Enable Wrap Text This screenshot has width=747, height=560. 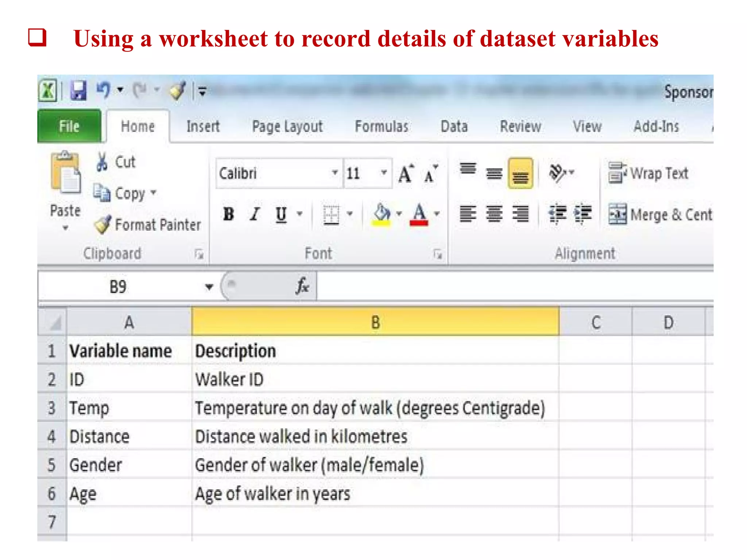[649, 173]
